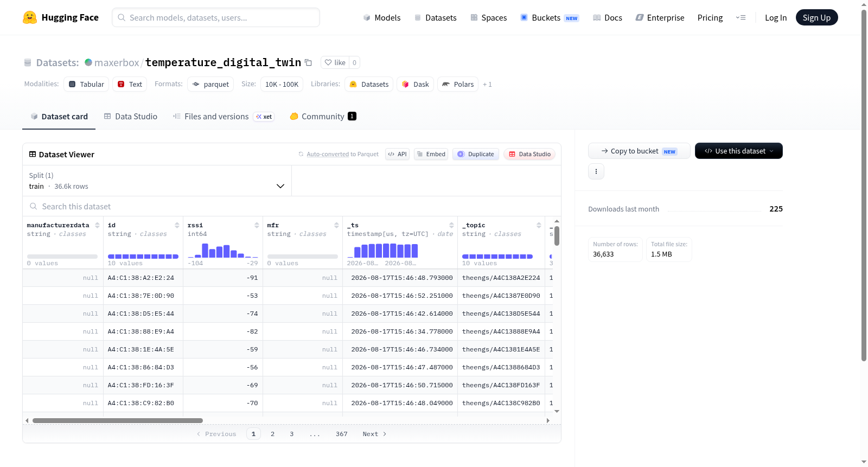The height and width of the screenshot is (467, 868).
Task: Jump to page 367 of the table
Action: coord(341,434)
